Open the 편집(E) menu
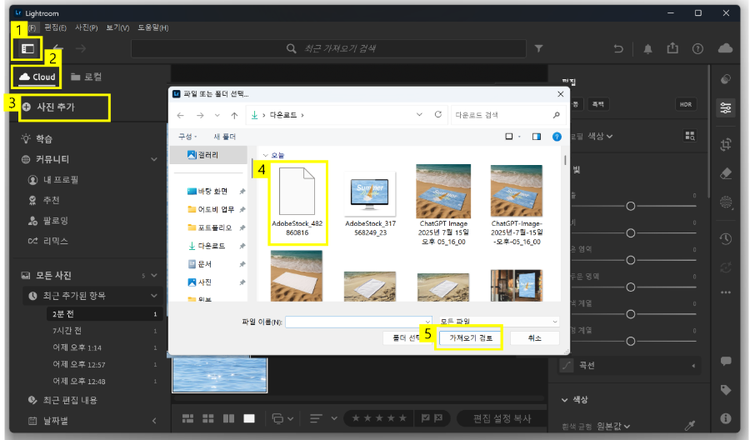Screen dimensions: 750x440 point(55,28)
